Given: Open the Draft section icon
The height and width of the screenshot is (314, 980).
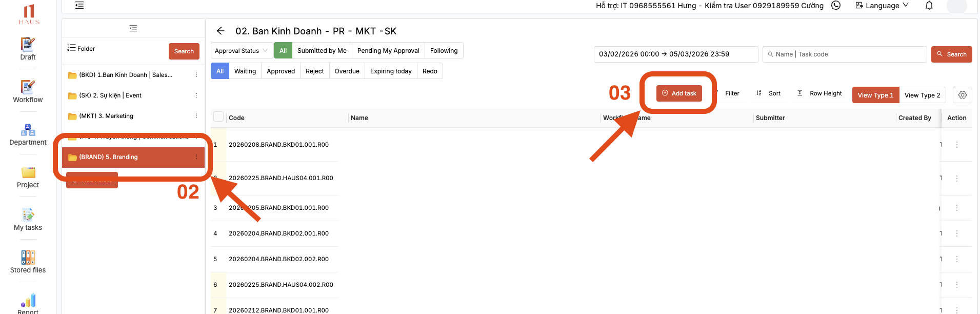Looking at the screenshot, I should (x=28, y=45).
